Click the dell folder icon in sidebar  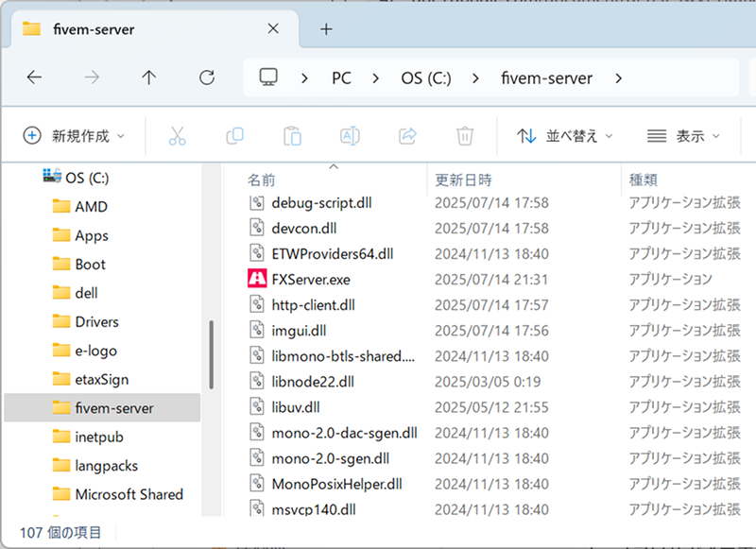(61, 293)
